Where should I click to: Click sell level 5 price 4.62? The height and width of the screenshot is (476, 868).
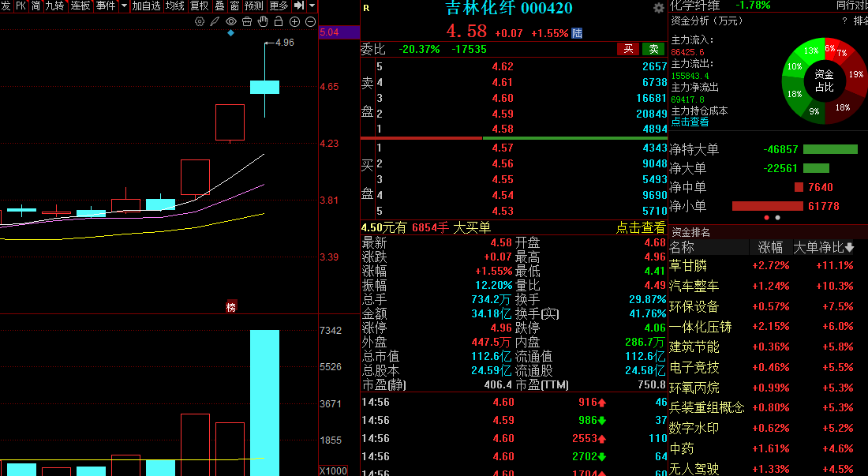(503, 66)
